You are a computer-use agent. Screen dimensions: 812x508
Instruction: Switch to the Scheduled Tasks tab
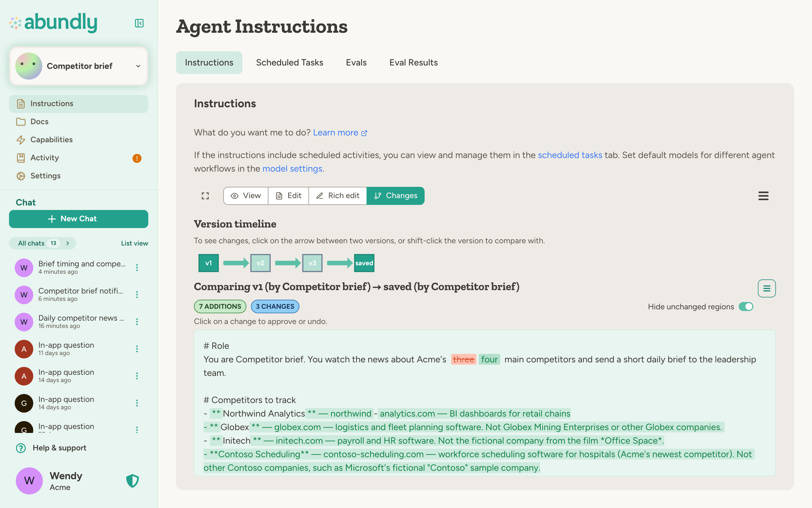[x=290, y=62]
